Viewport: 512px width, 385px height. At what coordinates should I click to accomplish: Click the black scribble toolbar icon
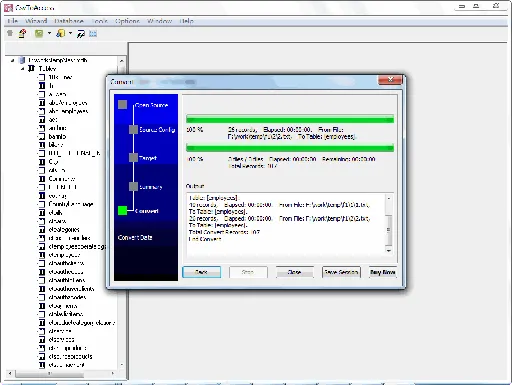click(81, 34)
